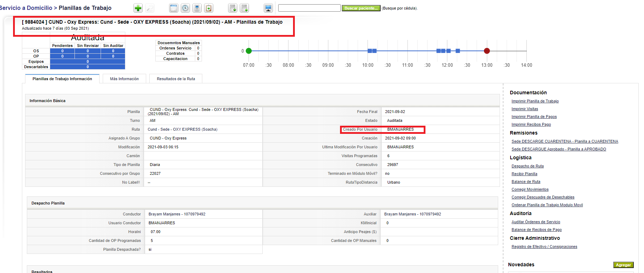Click the Contratos manual documents row
This screenshot has width=644, height=273.
coord(179,53)
